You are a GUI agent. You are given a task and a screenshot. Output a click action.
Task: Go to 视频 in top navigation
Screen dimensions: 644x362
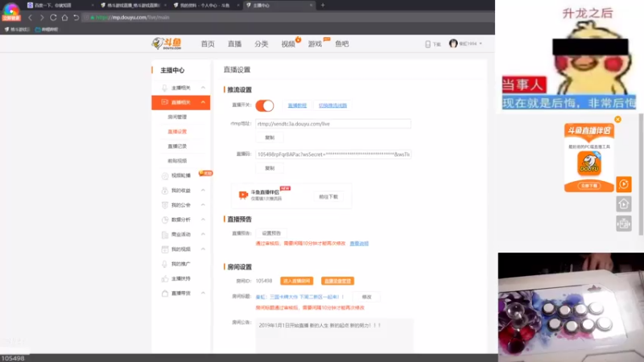pos(288,44)
